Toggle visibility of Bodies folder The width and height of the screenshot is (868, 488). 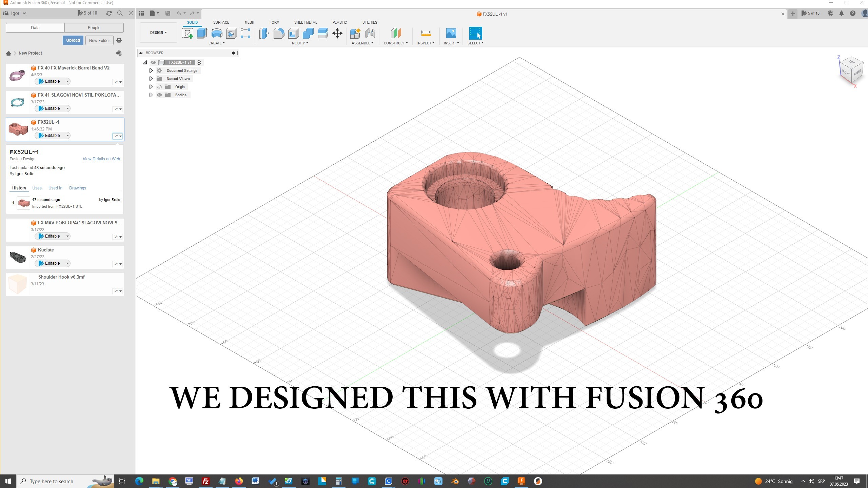point(159,95)
